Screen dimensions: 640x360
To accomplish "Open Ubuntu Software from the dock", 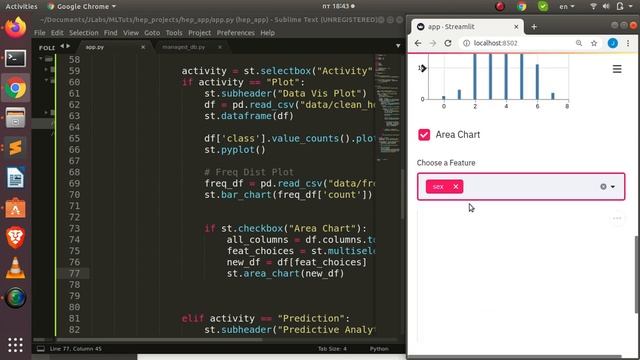I will (x=16, y=208).
